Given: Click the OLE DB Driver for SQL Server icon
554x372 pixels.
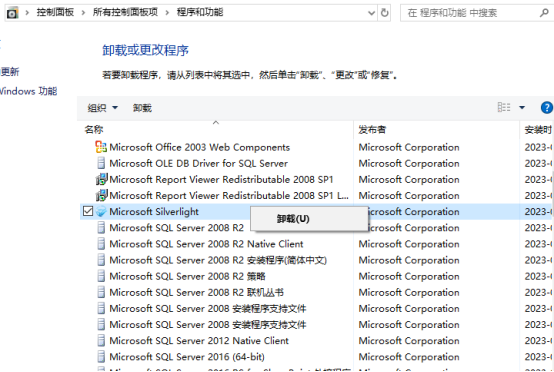Looking at the screenshot, I should click(x=101, y=163).
